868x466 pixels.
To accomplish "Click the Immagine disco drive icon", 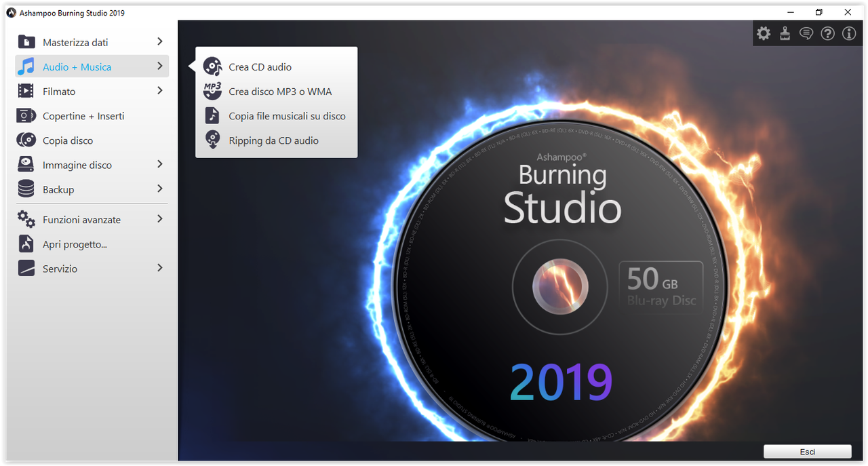I will pyautogui.click(x=26, y=165).
